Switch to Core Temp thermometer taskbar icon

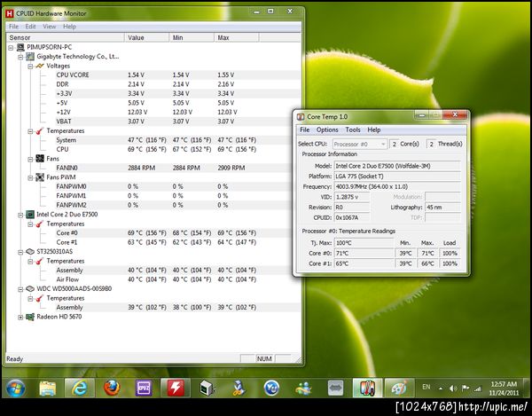pos(367,388)
